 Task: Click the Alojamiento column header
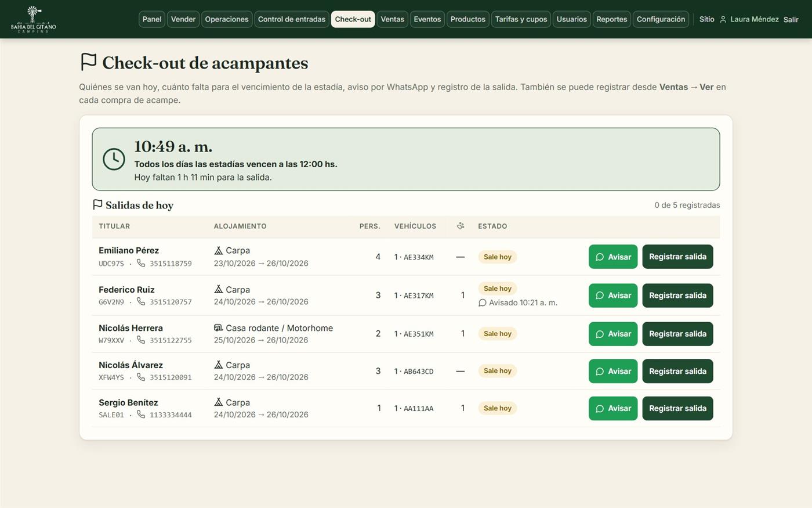click(x=240, y=226)
